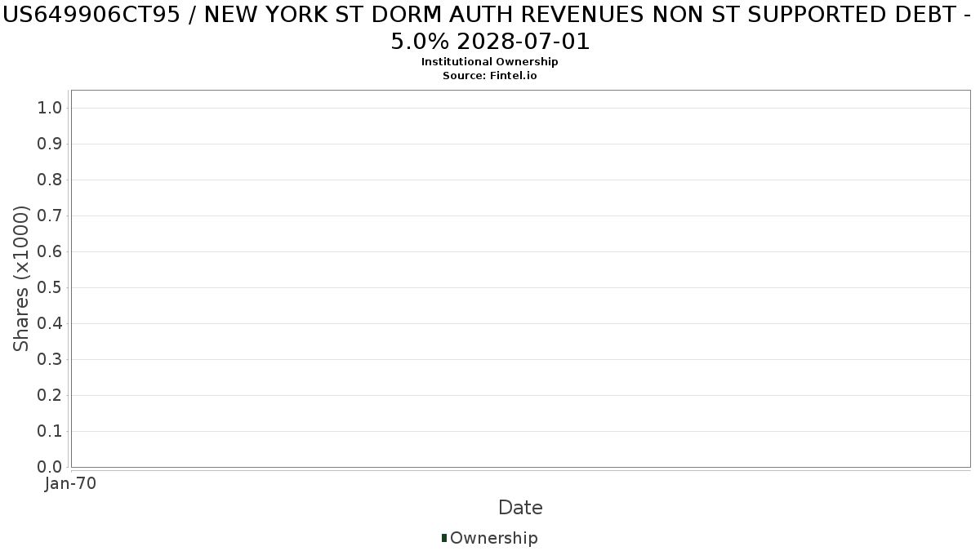Click the 1.0 y-axis tick label
The width and height of the screenshot is (980, 551).
51,109
